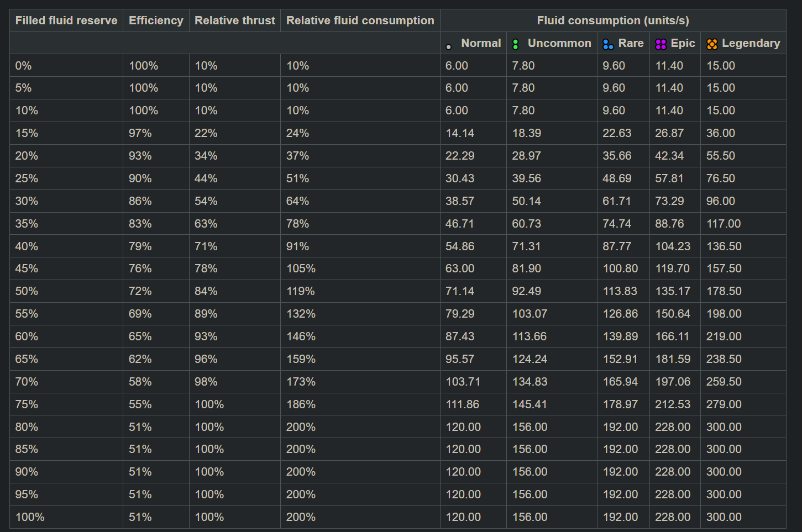The image size is (802, 532).
Task: Select the Efficiency column header
Action: tap(156, 20)
